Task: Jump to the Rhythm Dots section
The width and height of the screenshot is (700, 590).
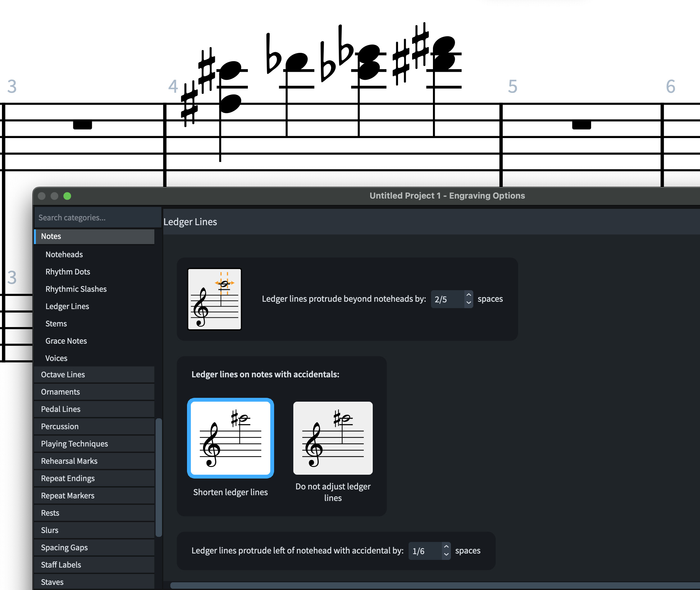Action: pos(68,272)
